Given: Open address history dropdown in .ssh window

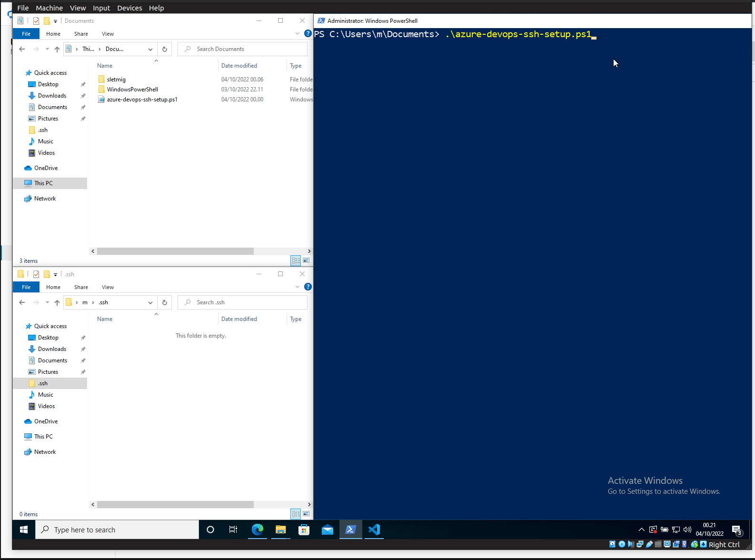Looking at the screenshot, I should (150, 302).
